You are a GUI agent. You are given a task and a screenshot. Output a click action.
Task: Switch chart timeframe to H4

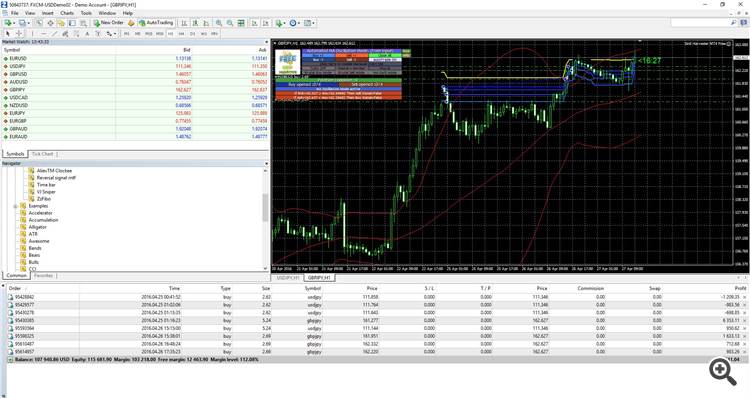click(x=181, y=33)
